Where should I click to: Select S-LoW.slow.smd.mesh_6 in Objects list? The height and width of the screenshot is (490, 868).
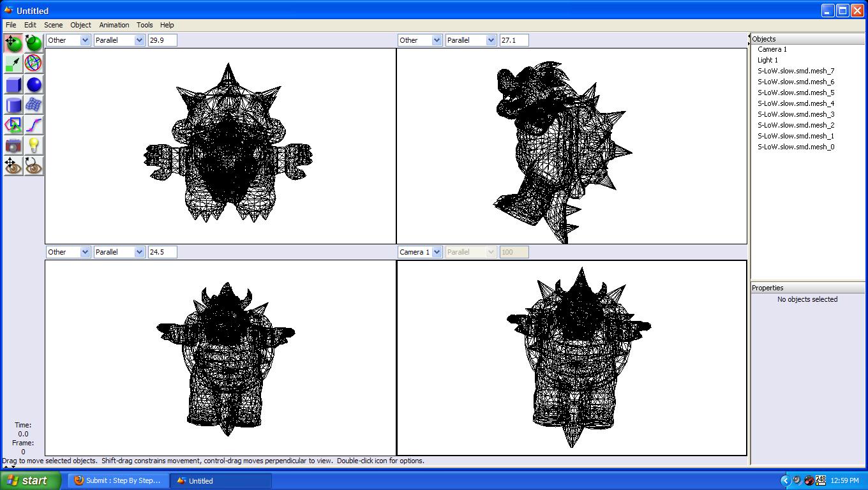[796, 82]
